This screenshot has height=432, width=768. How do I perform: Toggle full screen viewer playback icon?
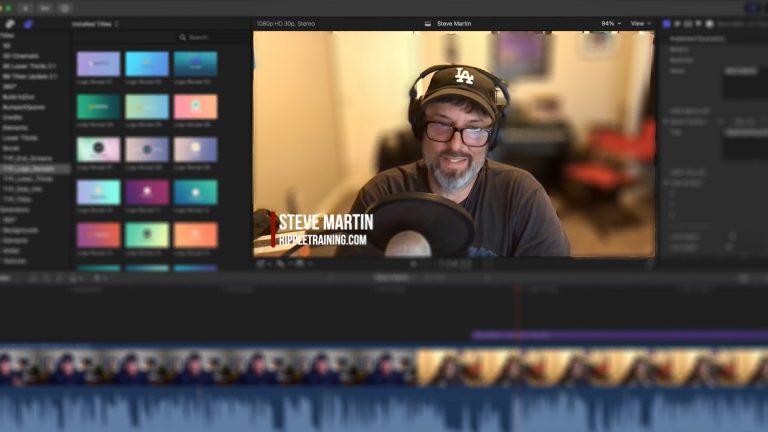point(650,264)
